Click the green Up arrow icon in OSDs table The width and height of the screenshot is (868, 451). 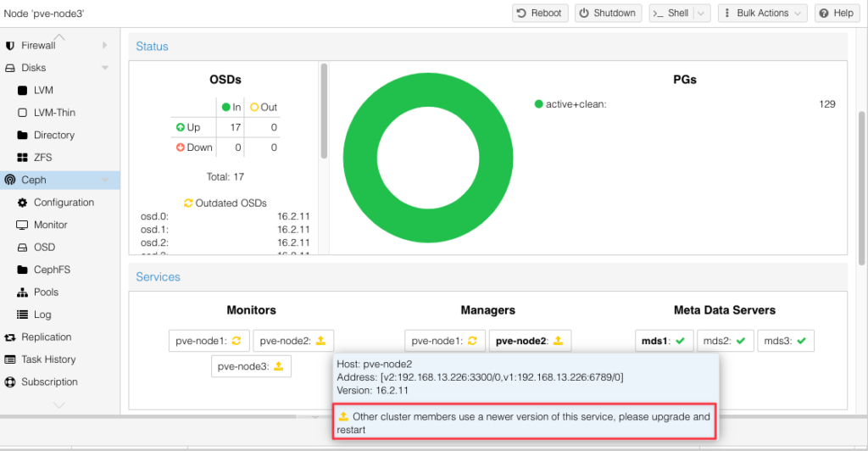click(181, 127)
